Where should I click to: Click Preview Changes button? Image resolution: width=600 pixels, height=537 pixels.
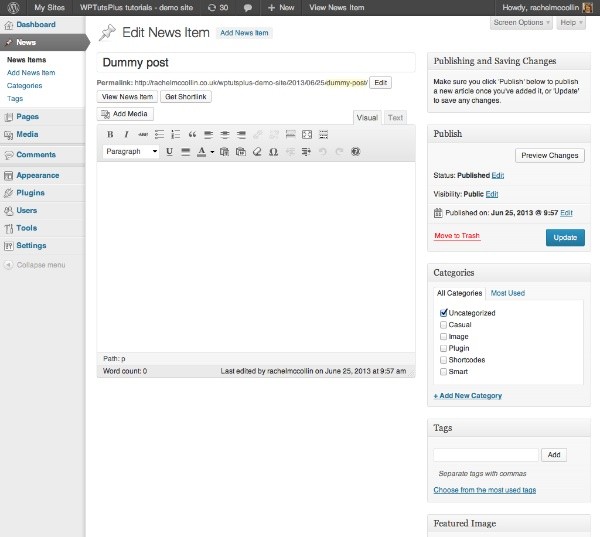(x=549, y=155)
